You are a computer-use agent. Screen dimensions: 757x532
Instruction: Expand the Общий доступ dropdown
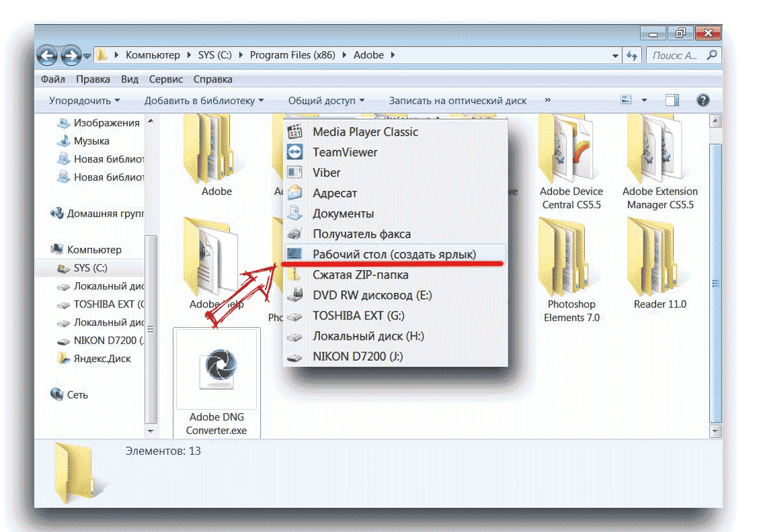tap(326, 101)
